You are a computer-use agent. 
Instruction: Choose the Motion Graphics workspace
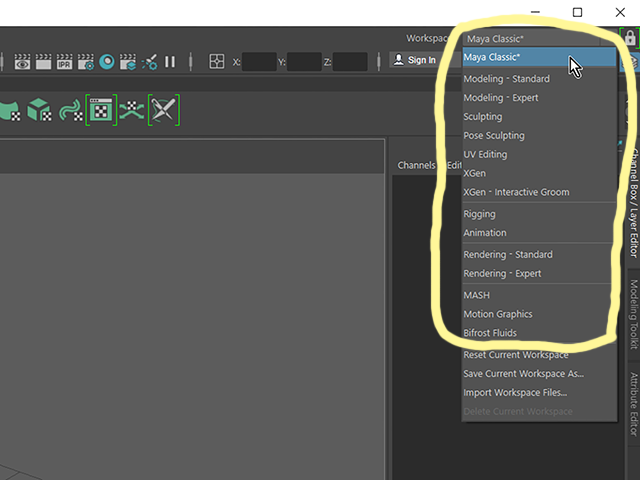tap(539, 314)
